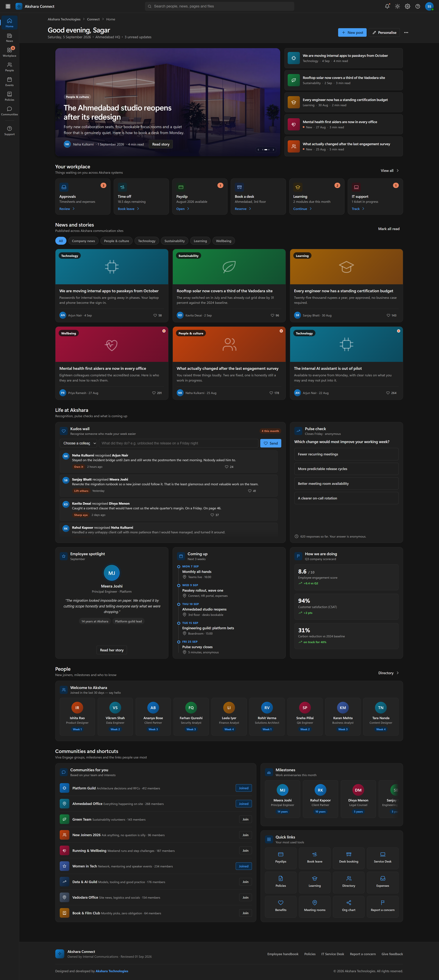This screenshot has width=439, height=980.
Task: Open the Connect breadcrumb link
Action: coord(93,19)
